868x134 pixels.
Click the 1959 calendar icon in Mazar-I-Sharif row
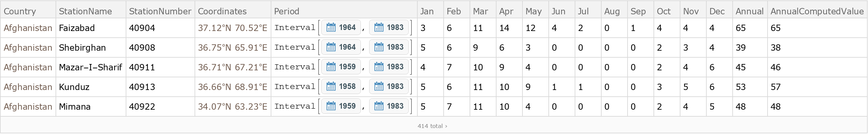point(331,67)
